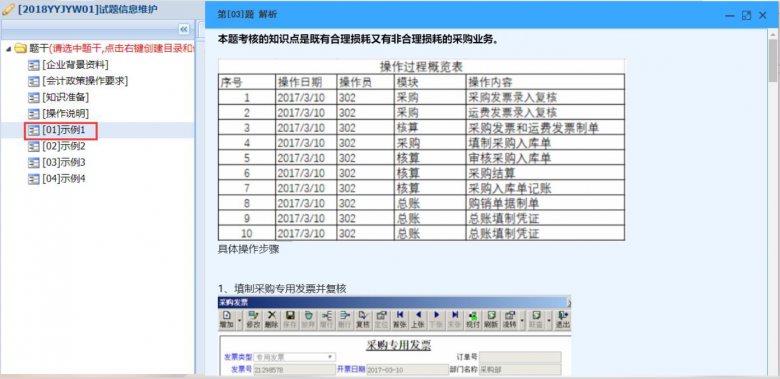
Task: Go to last invoice with 末张
Action: pyautogui.click(x=454, y=319)
